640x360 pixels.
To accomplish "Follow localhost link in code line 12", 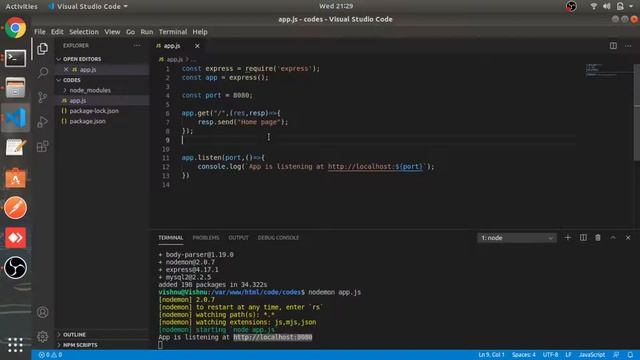I will [x=375, y=167].
